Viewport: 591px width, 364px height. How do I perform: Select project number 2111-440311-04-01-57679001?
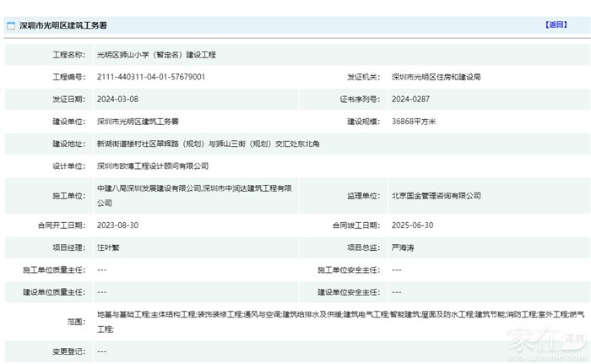[x=150, y=77]
